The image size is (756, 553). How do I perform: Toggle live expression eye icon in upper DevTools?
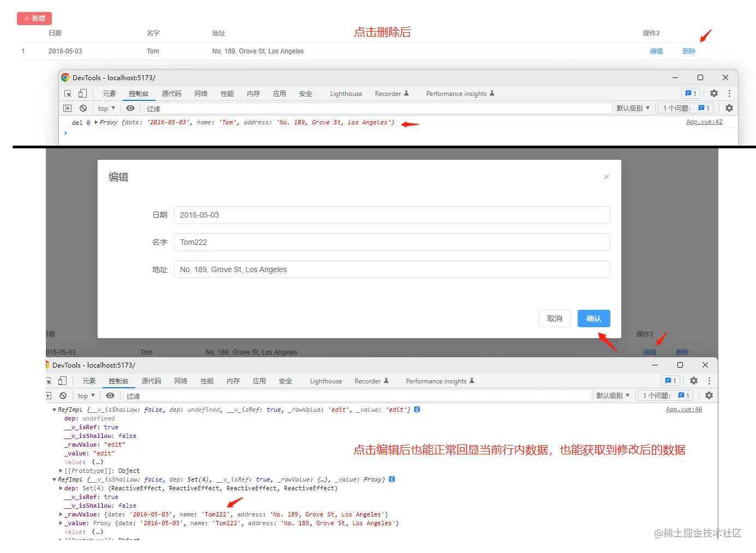(130, 109)
